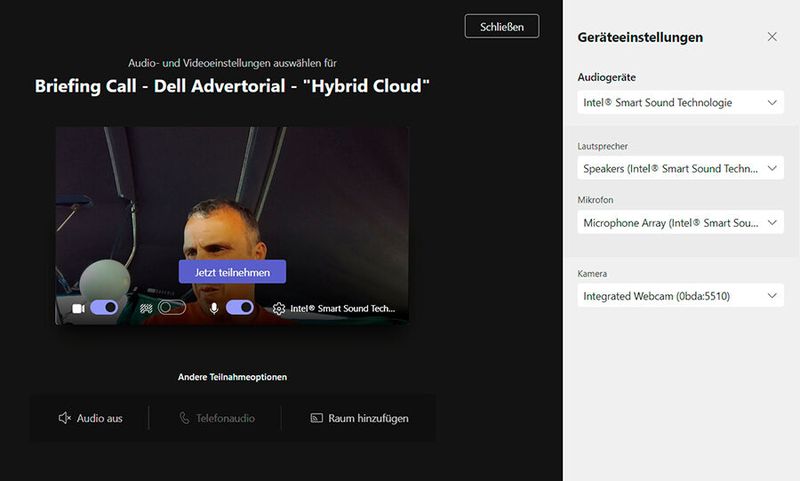
Task: Click the room cast screen icon
Action: [316, 418]
